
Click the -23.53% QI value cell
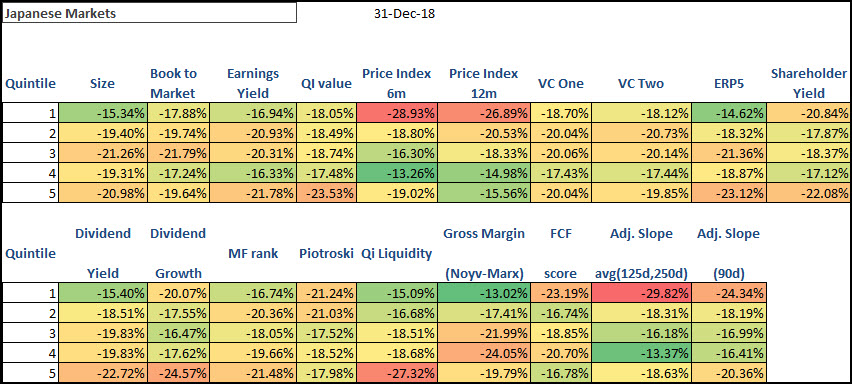click(x=327, y=193)
